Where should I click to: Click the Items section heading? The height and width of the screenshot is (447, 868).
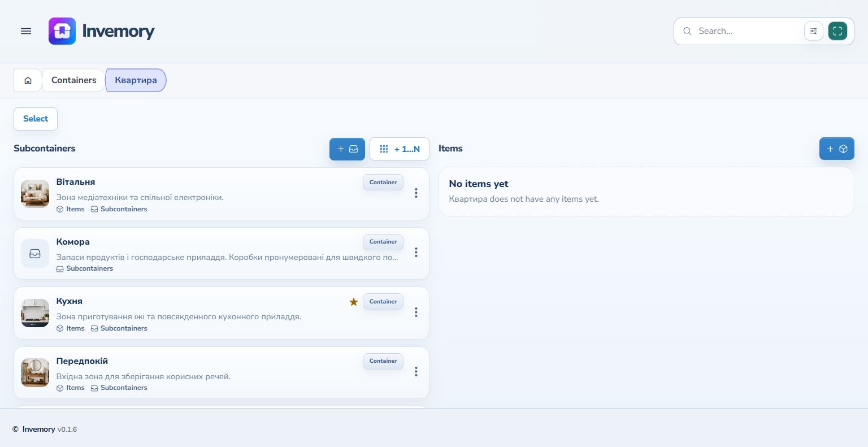450,149
